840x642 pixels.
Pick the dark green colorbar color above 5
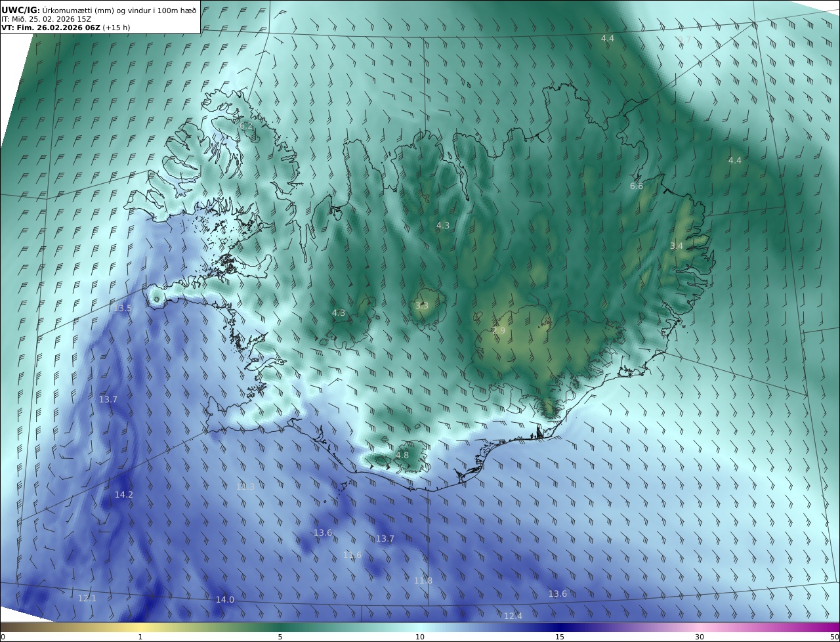[x=280, y=627]
